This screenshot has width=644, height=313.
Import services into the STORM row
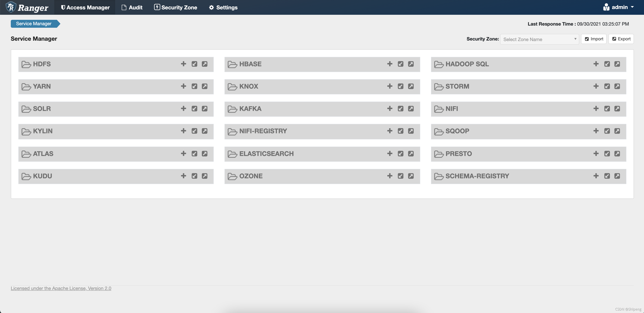pyautogui.click(x=607, y=86)
